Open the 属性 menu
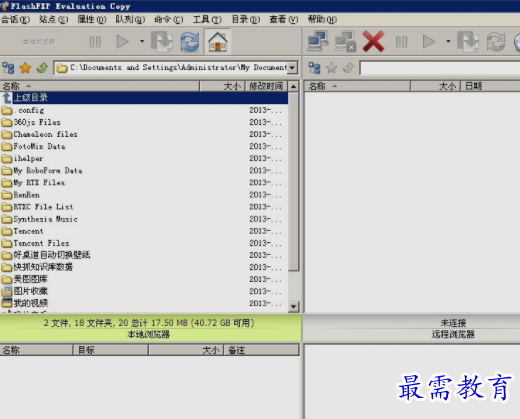520x419 pixels. [92, 19]
